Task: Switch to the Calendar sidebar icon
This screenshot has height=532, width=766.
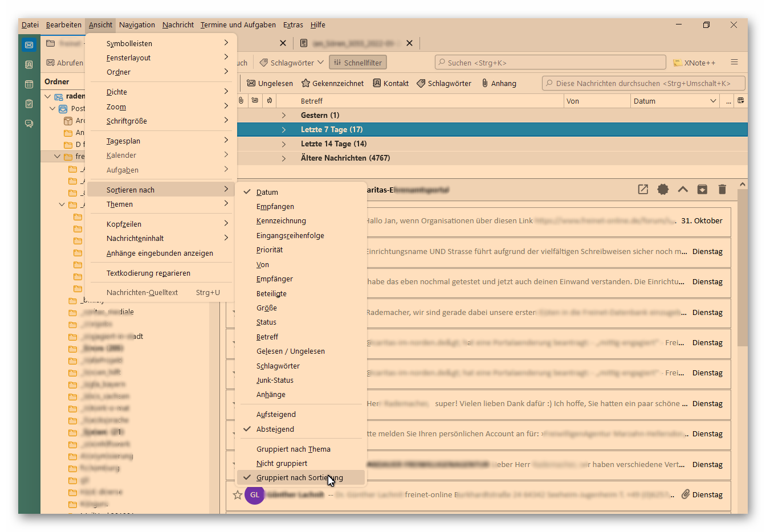Action: coord(29,85)
